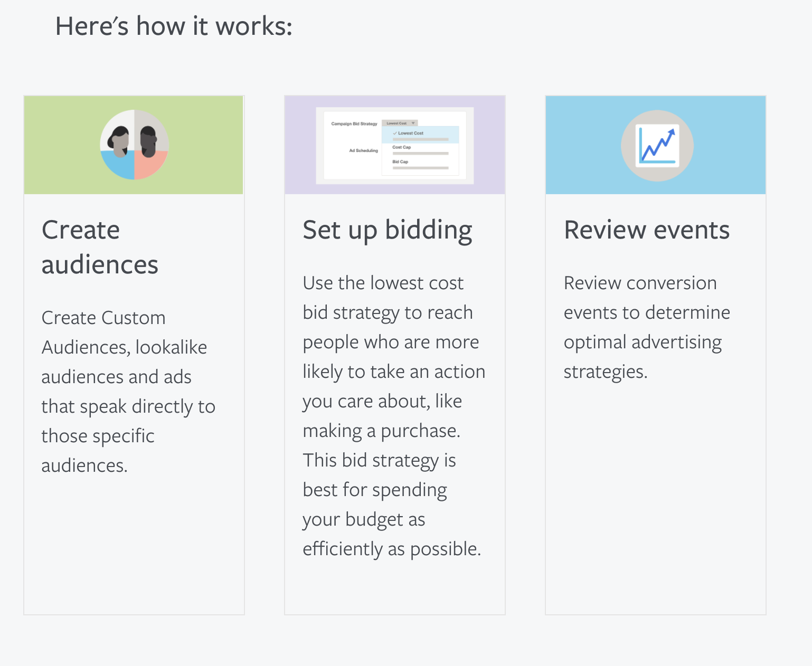Click the Create Custom Audiences description text

point(128,392)
